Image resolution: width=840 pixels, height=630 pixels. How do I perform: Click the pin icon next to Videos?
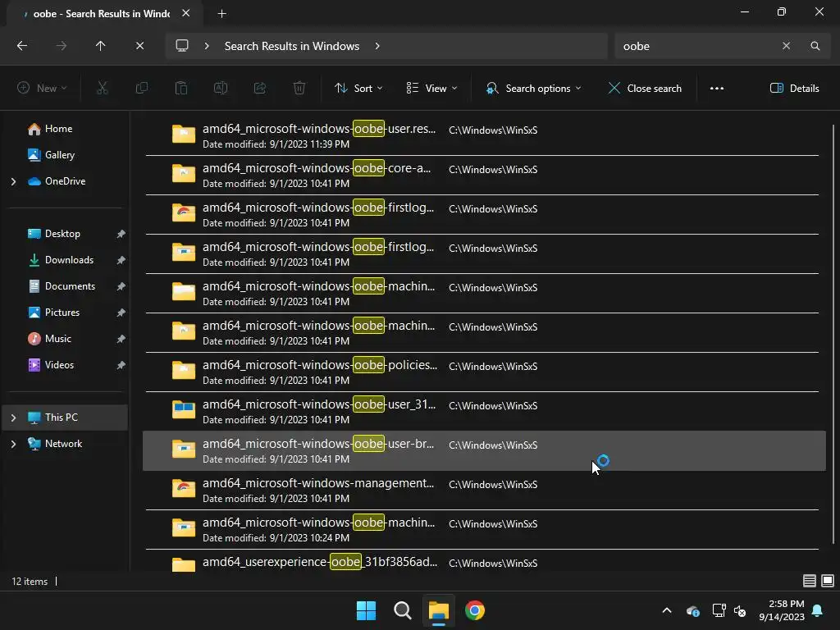coord(121,365)
